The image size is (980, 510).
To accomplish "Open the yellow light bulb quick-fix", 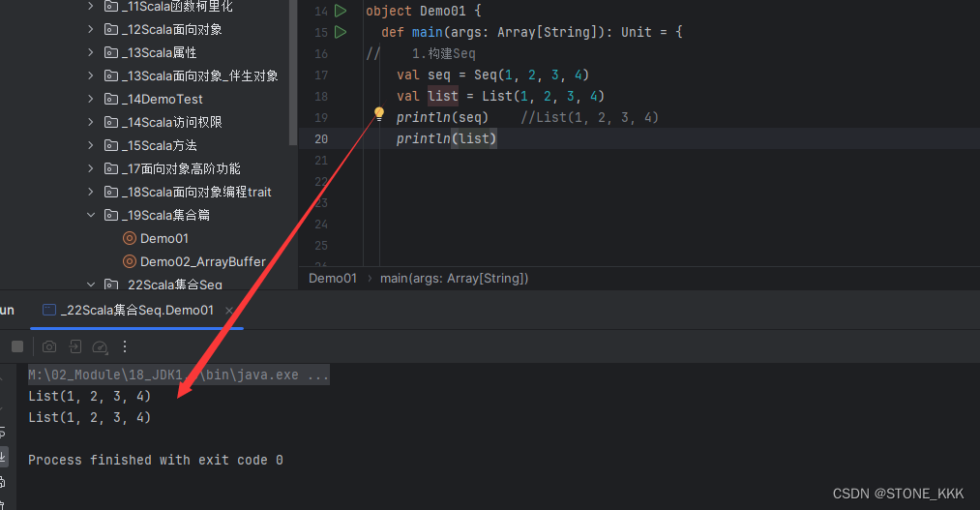I will pyautogui.click(x=379, y=114).
